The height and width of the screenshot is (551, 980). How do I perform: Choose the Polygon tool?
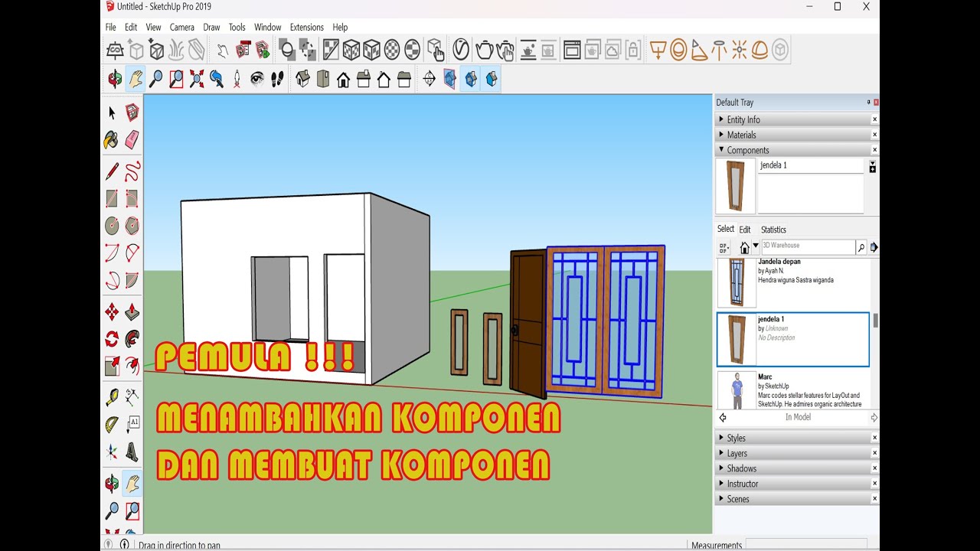click(x=132, y=226)
